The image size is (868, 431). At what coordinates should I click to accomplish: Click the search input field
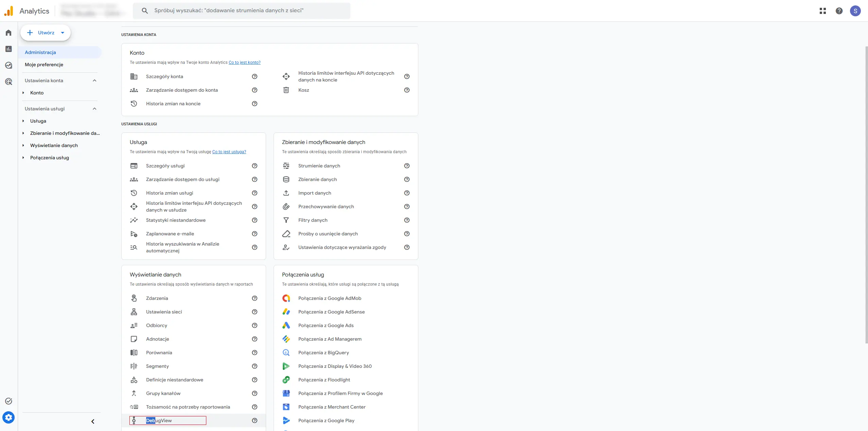241,11
